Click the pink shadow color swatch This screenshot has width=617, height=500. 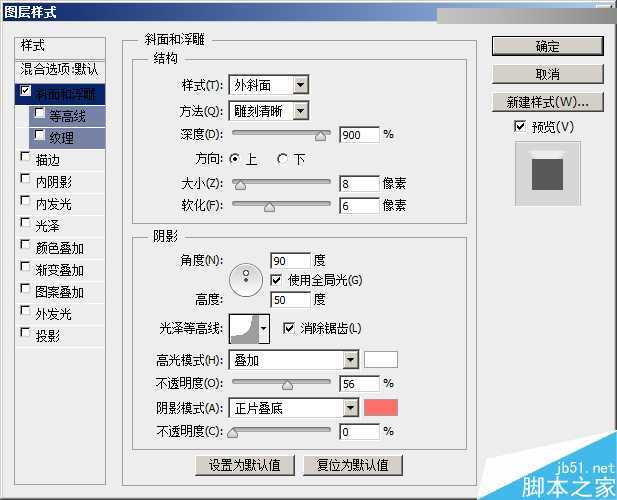click(x=381, y=407)
